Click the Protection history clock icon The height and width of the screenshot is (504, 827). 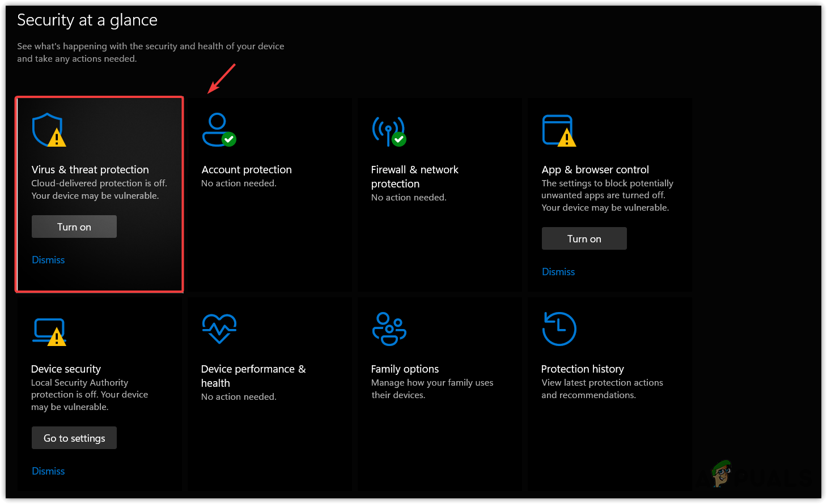coord(559,328)
